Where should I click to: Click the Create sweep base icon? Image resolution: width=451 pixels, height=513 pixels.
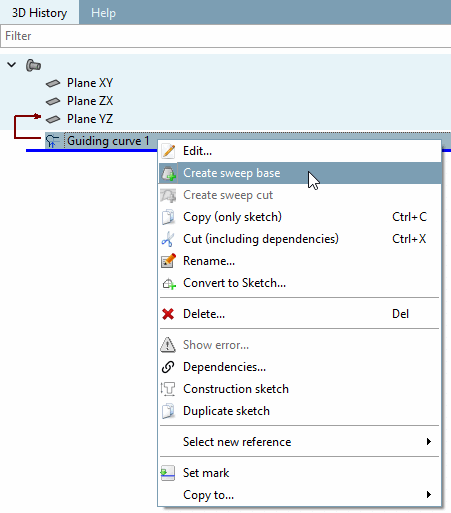[x=168, y=173]
